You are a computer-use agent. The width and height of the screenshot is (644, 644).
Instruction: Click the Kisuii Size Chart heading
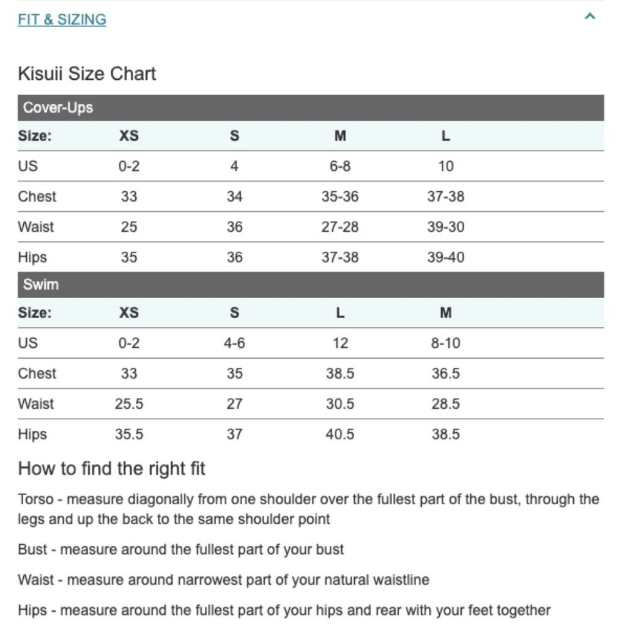click(x=87, y=73)
